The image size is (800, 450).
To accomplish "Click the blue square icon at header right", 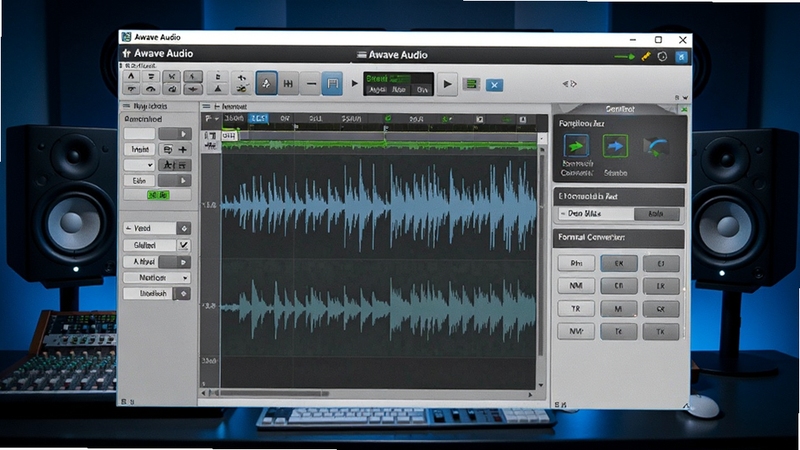I will pos(681,57).
